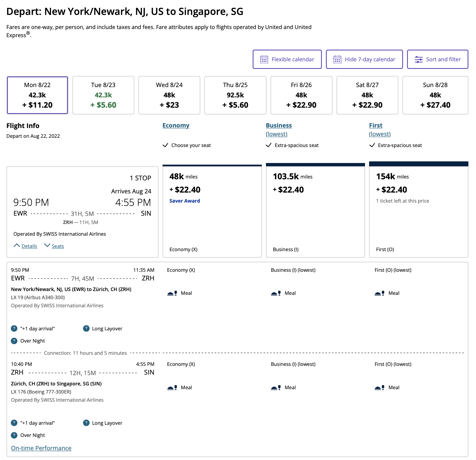Click 'Connection: 11 hours and 5 minutes' text
This screenshot has width=476, height=460.
coord(85,353)
